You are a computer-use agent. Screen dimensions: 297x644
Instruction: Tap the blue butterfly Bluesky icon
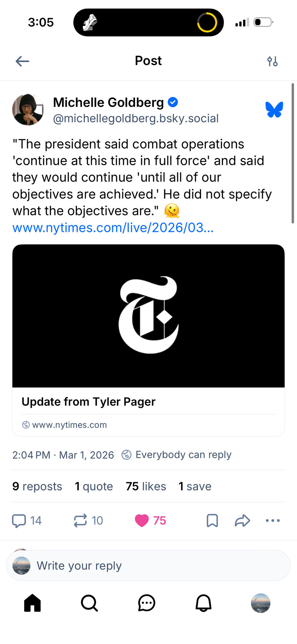pyautogui.click(x=274, y=109)
